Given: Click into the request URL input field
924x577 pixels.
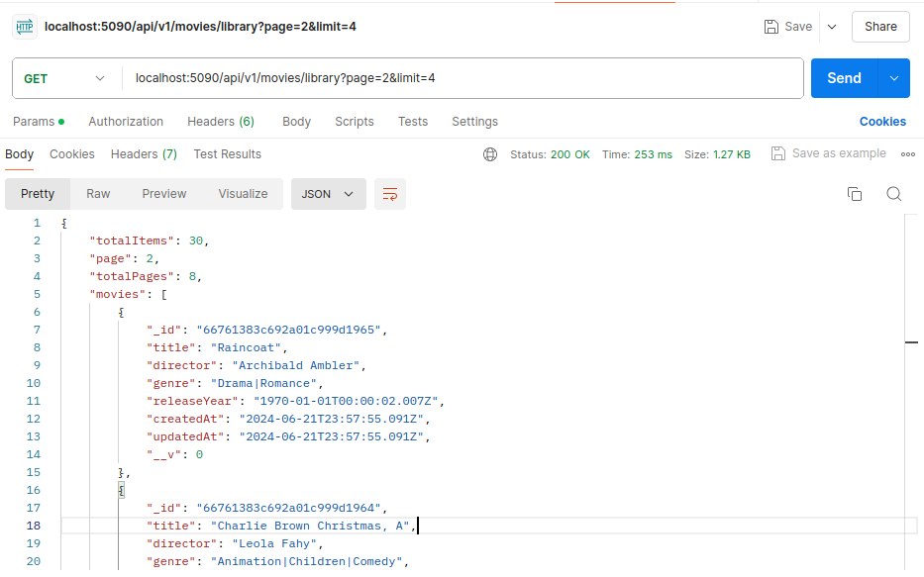Looking at the screenshot, I should point(462,78).
